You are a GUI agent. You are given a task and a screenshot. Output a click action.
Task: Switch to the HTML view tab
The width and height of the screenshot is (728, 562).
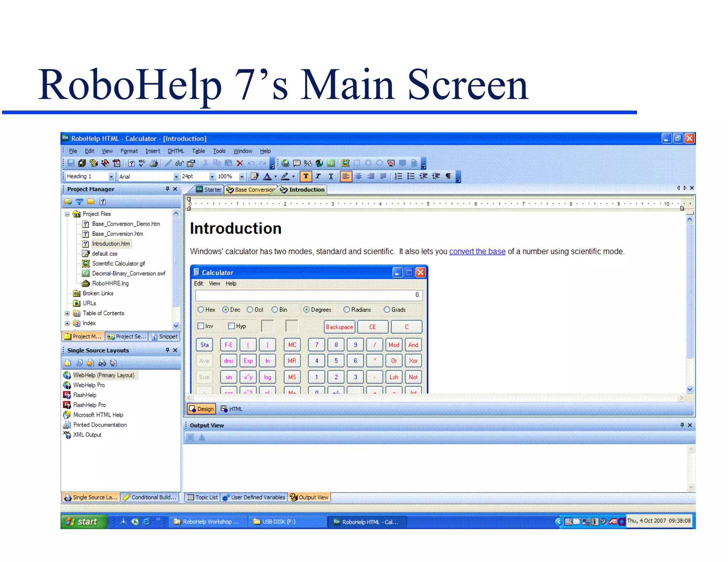click(x=231, y=409)
